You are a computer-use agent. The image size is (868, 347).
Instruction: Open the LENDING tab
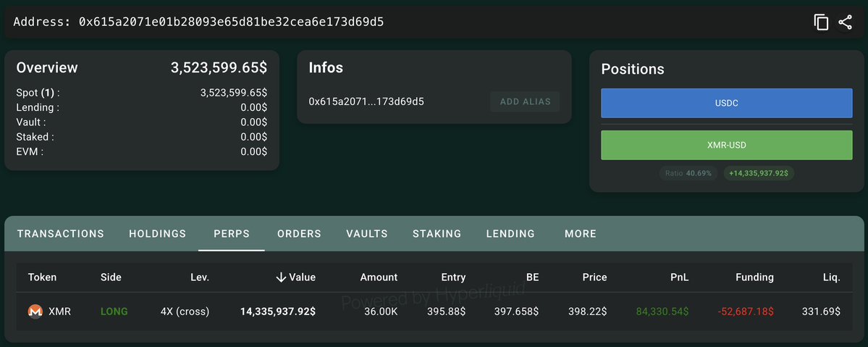pos(510,233)
